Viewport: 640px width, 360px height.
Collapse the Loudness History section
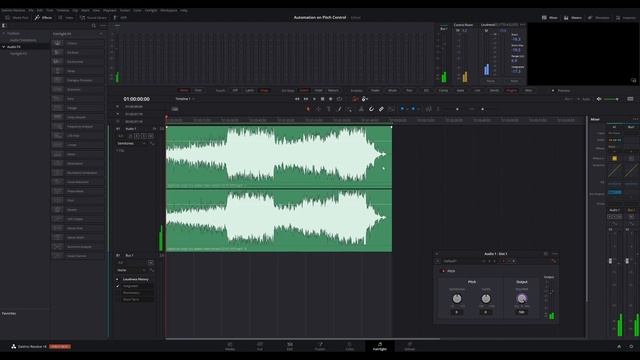coord(117,279)
